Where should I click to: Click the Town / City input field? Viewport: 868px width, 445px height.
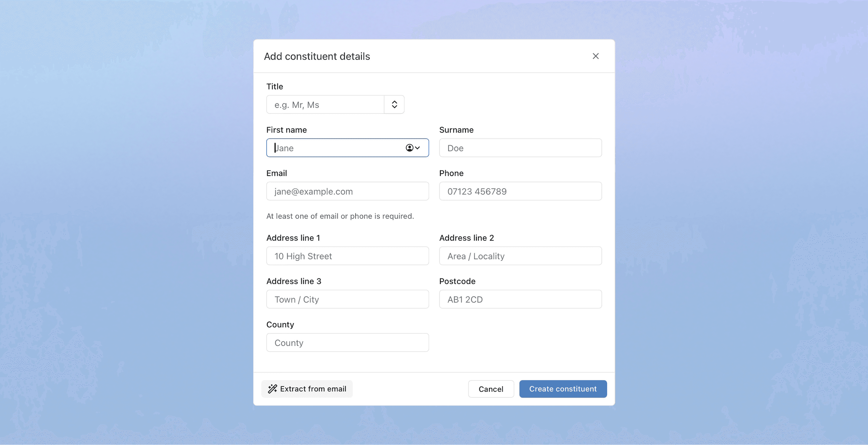(x=347, y=299)
